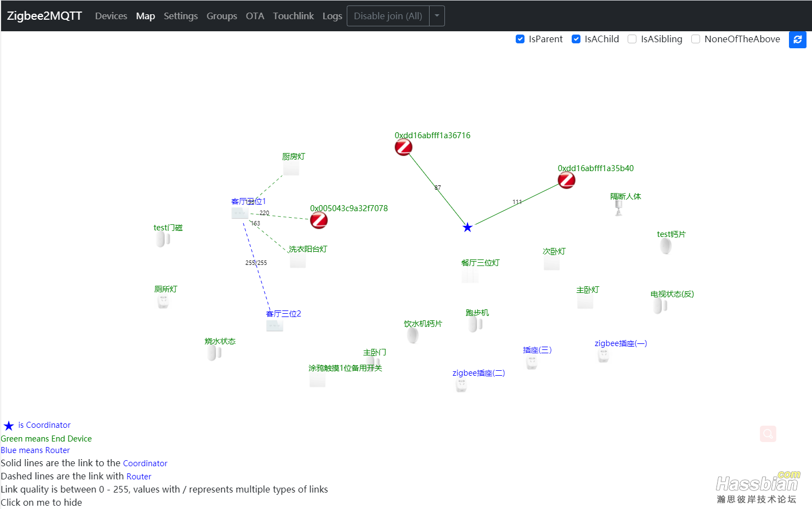This screenshot has height=509, width=812.
Task: Select the test门磁 door sensor icon
Action: coord(163,239)
